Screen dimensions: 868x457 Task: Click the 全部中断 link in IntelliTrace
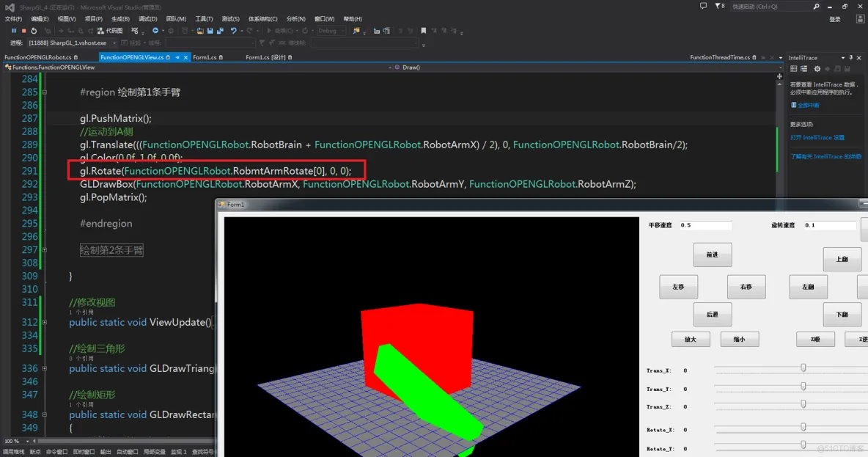point(809,105)
